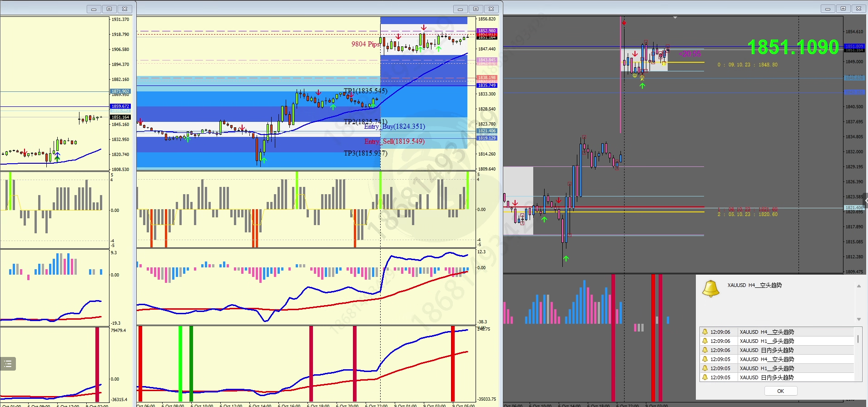Click chart shift triangle marker atop dark chart
The width and height of the screenshot is (868, 407).
coord(675,18)
